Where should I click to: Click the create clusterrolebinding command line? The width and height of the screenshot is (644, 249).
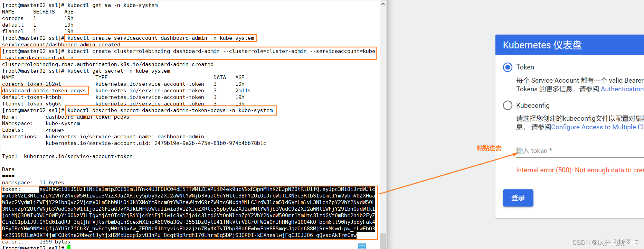click(189, 54)
